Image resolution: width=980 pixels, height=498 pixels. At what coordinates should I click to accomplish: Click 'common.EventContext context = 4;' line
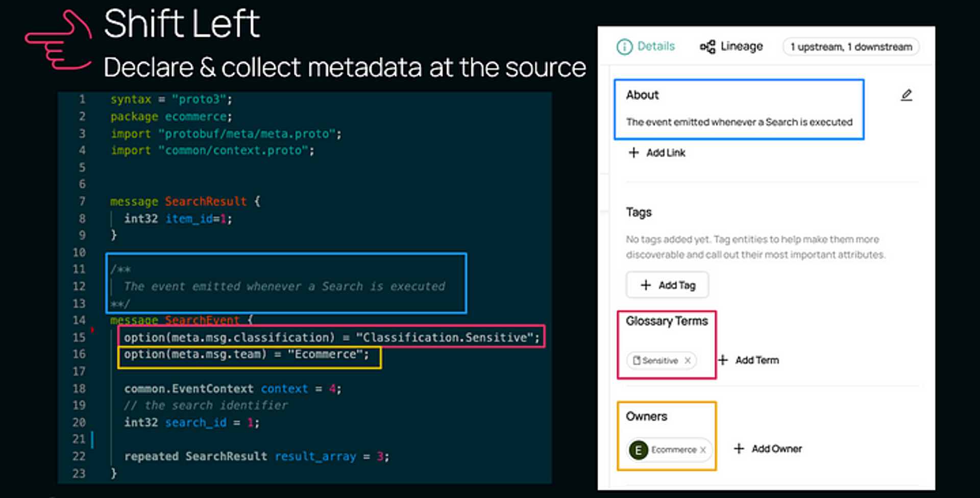click(x=233, y=389)
